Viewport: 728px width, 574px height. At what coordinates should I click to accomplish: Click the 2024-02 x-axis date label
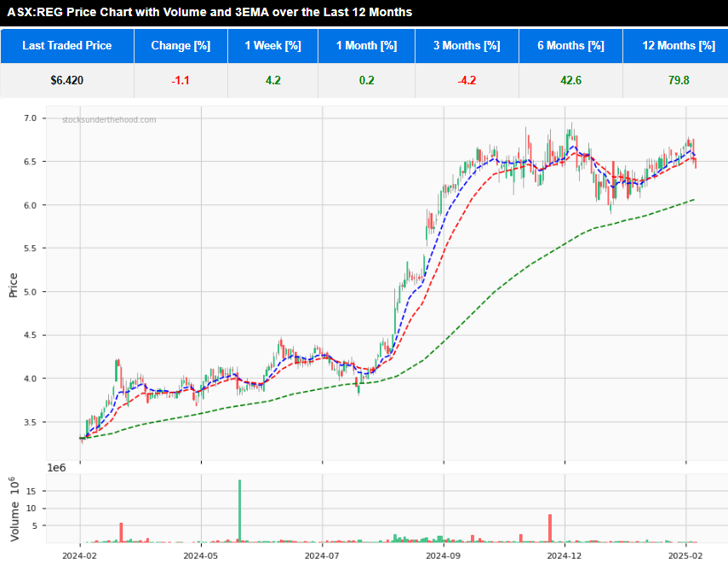(x=80, y=556)
